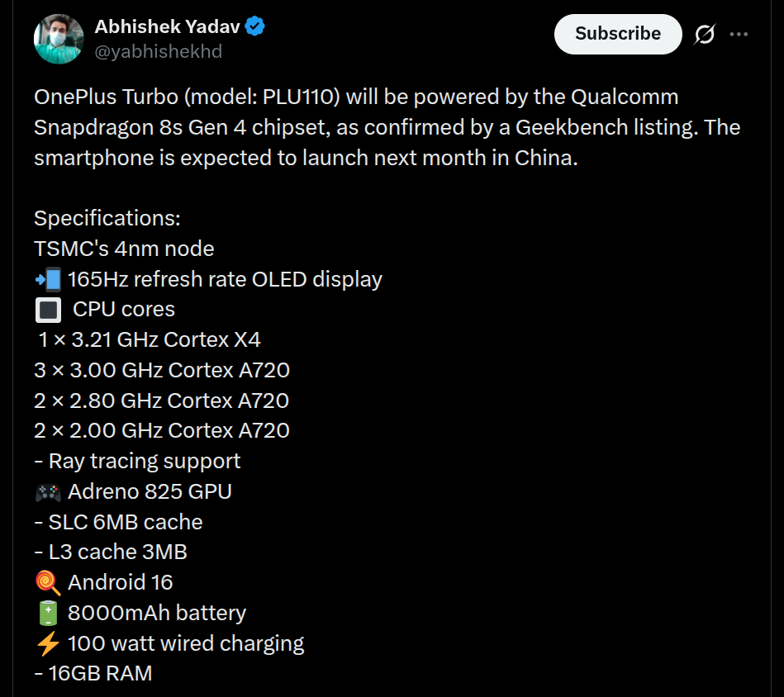
Task: Open the @yabhishekhd handle link
Action: coord(158,51)
